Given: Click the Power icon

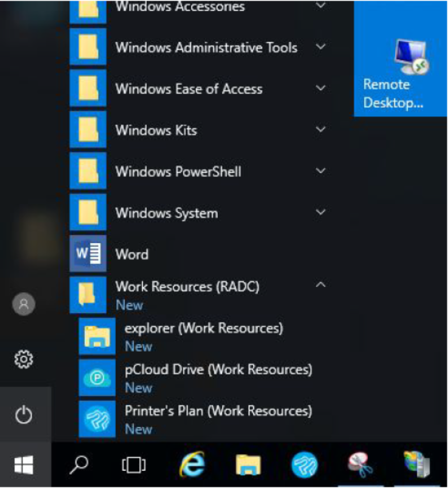Looking at the screenshot, I should point(24,415).
